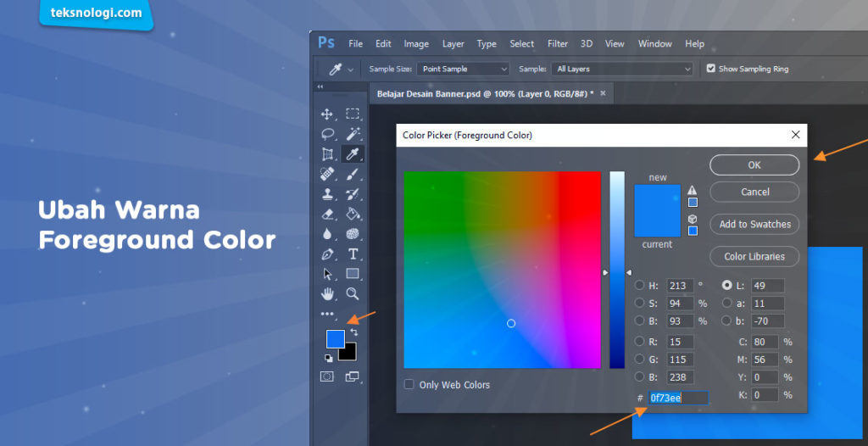Select the Path Selection arrow tool

pyautogui.click(x=327, y=274)
